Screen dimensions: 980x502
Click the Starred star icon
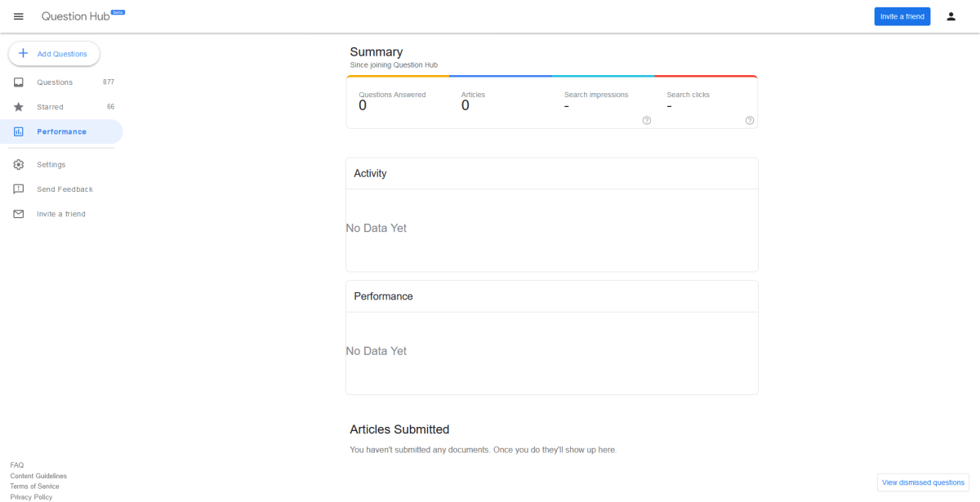(19, 107)
